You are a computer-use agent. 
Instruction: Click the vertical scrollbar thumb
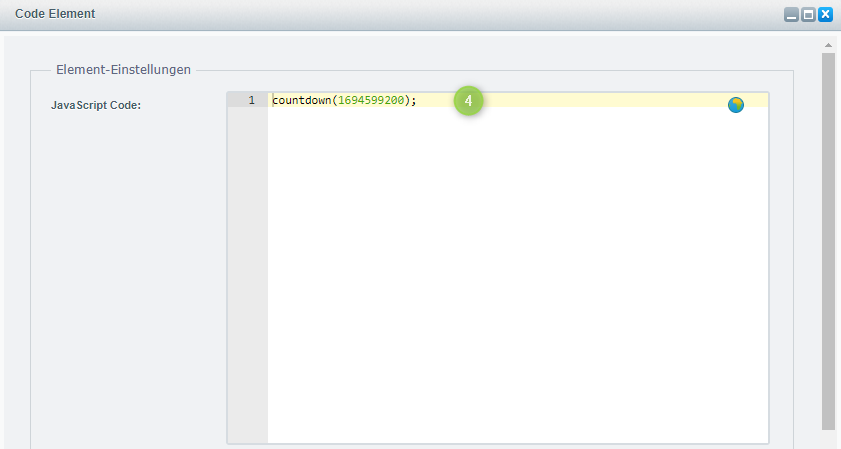(x=828, y=241)
